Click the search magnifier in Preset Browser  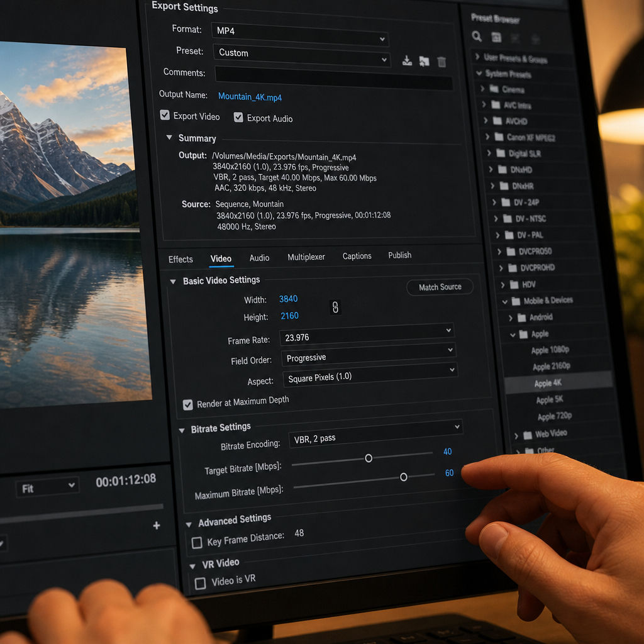477,36
